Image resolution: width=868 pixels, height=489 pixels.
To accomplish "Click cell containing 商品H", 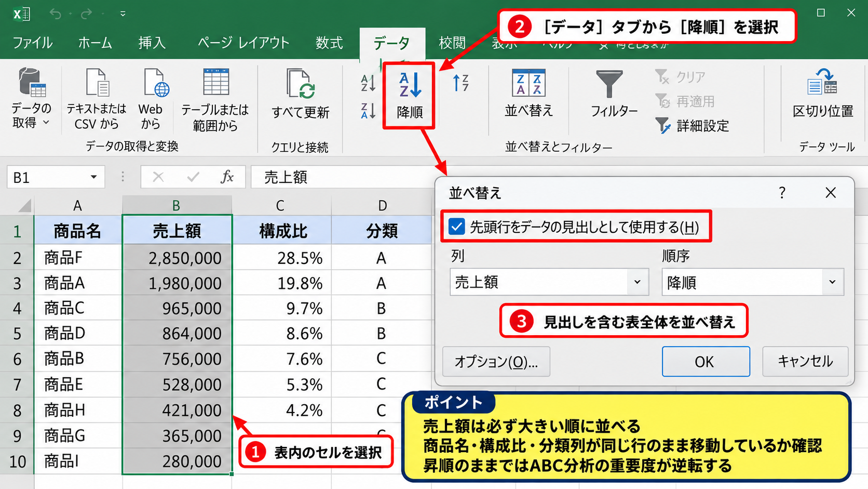I will click(78, 411).
